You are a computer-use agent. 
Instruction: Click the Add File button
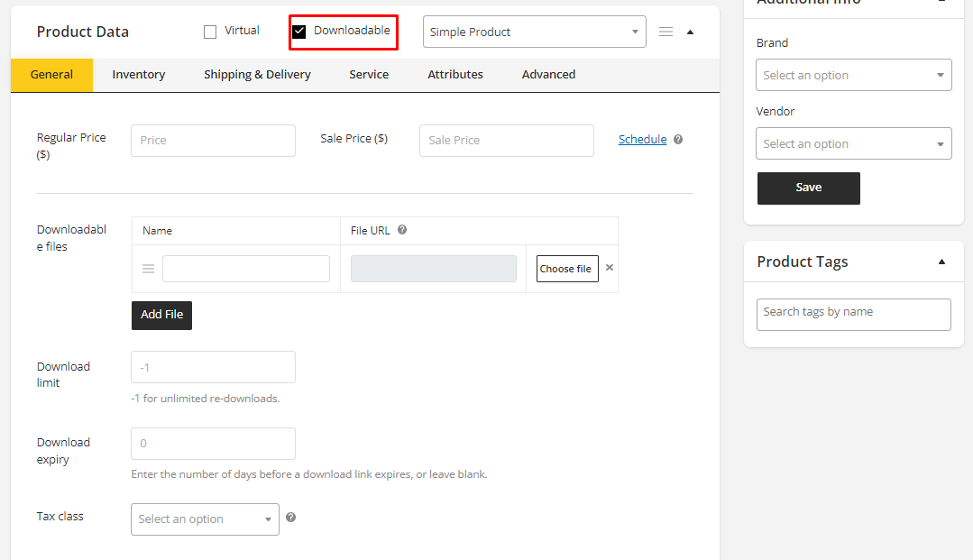pos(161,315)
